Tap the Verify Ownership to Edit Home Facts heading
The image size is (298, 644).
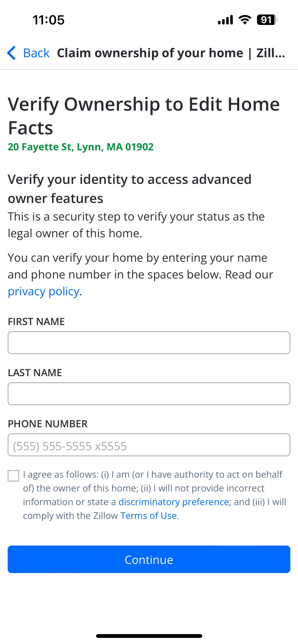point(144,116)
